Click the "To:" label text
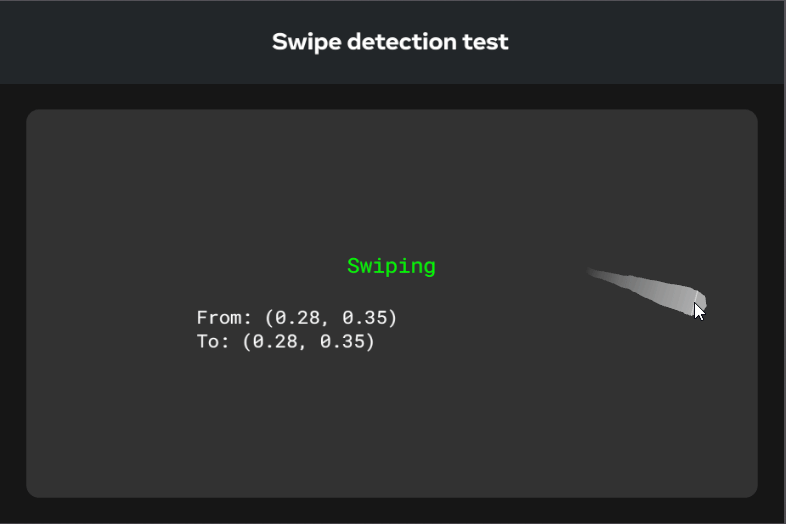 (x=214, y=342)
